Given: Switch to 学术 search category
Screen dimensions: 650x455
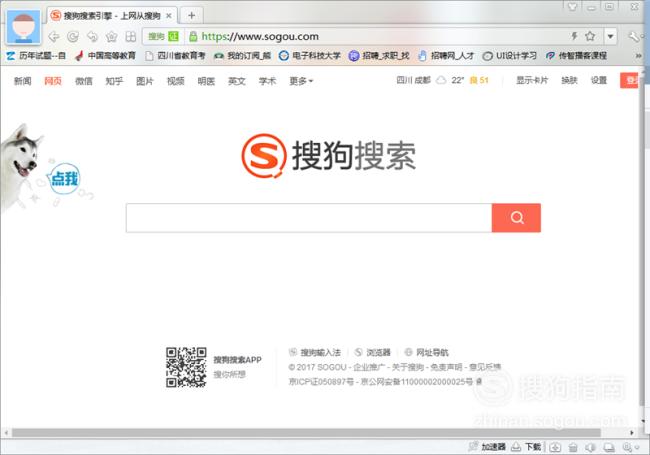Looking at the screenshot, I should [x=267, y=81].
